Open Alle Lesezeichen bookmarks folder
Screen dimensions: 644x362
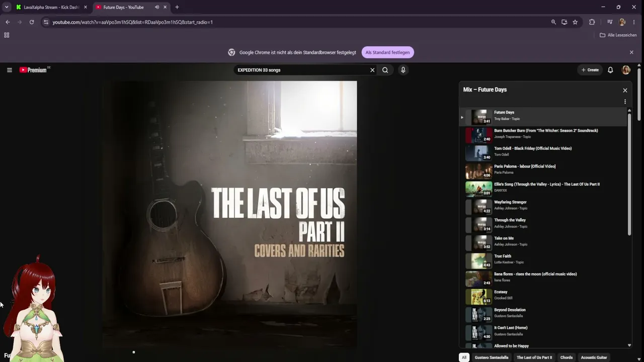point(618,35)
